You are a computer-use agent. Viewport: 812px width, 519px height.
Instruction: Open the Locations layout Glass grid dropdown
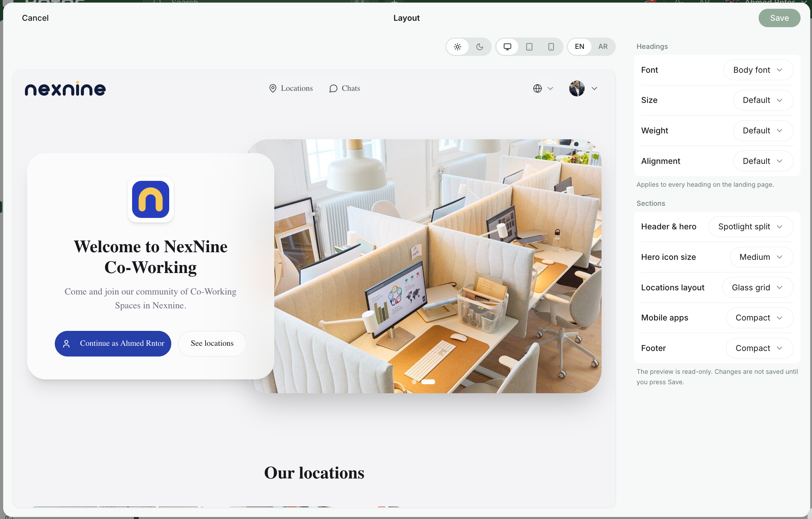point(758,288)
